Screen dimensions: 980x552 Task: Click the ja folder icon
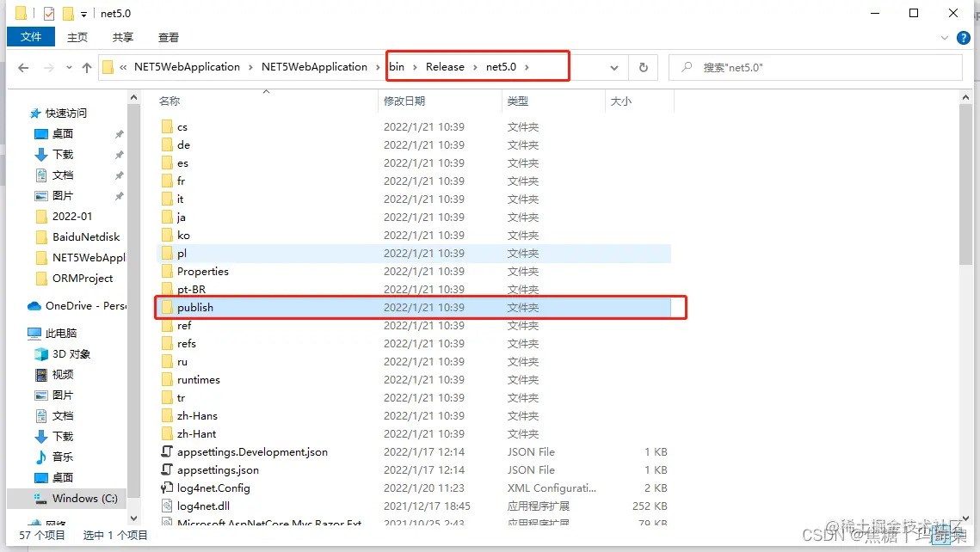167,218
